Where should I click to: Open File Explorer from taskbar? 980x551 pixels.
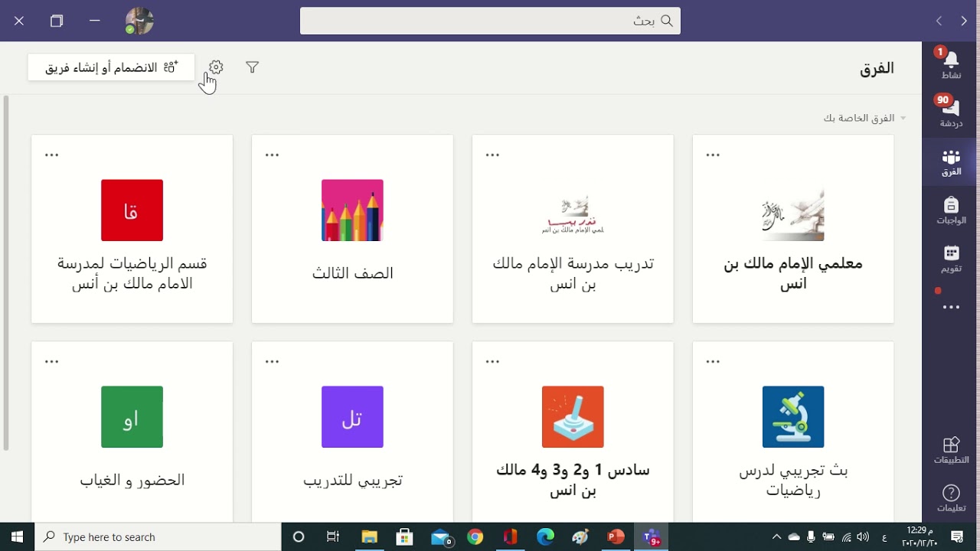pos(369,537)
